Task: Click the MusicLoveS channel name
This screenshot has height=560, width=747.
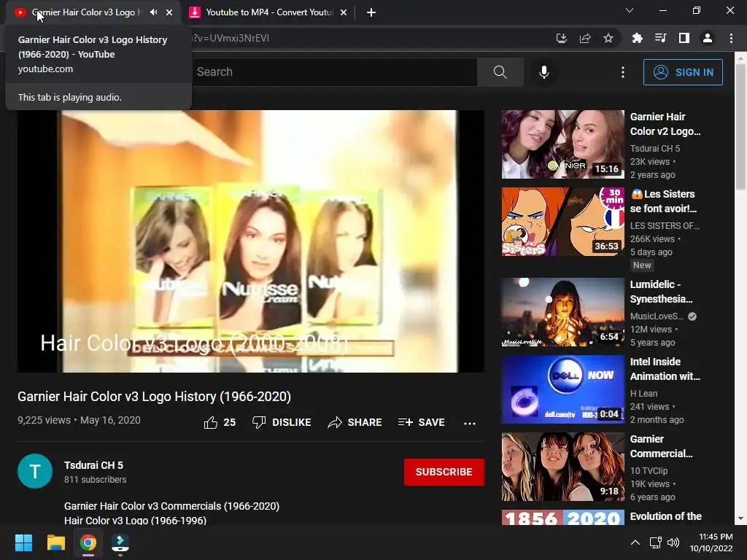Action: pos(657,316)
